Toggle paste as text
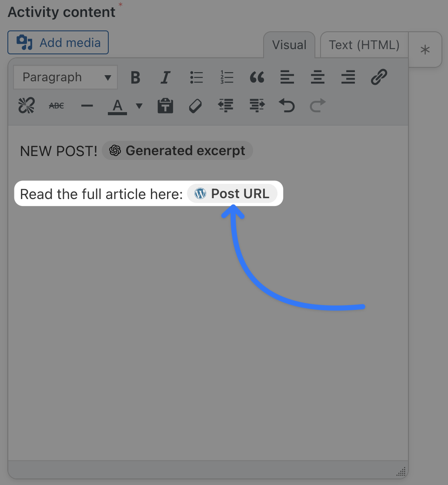448x485 pixels. 165,106
